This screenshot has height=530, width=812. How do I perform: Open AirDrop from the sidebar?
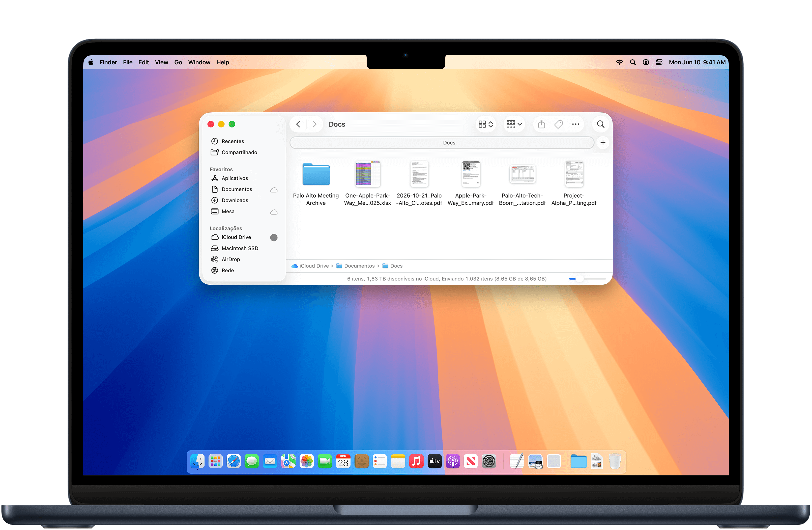[x=230, y=259]
